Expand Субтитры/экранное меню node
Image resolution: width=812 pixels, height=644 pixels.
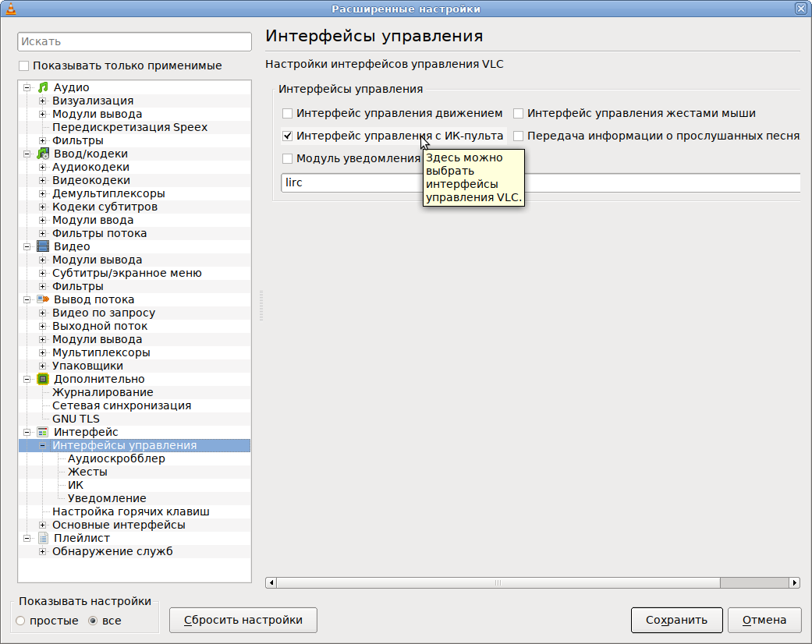(42, 273)
